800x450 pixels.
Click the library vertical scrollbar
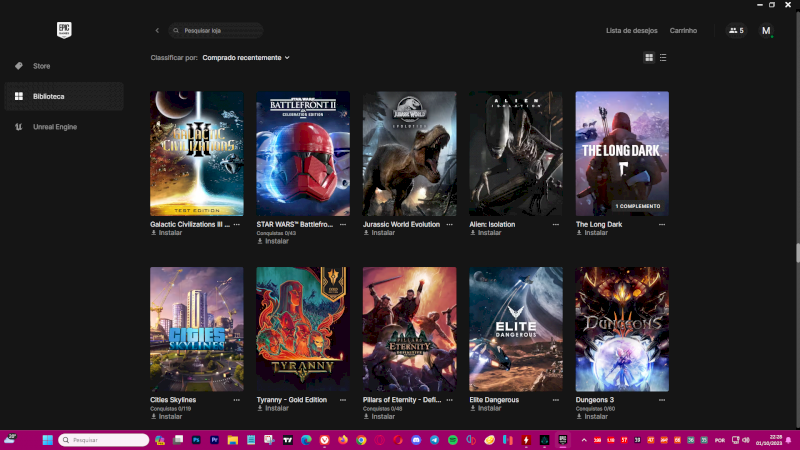point(796,255)
